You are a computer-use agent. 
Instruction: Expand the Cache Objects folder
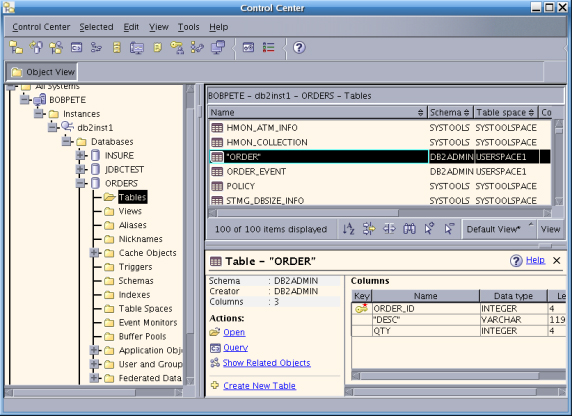coord(94,253)
